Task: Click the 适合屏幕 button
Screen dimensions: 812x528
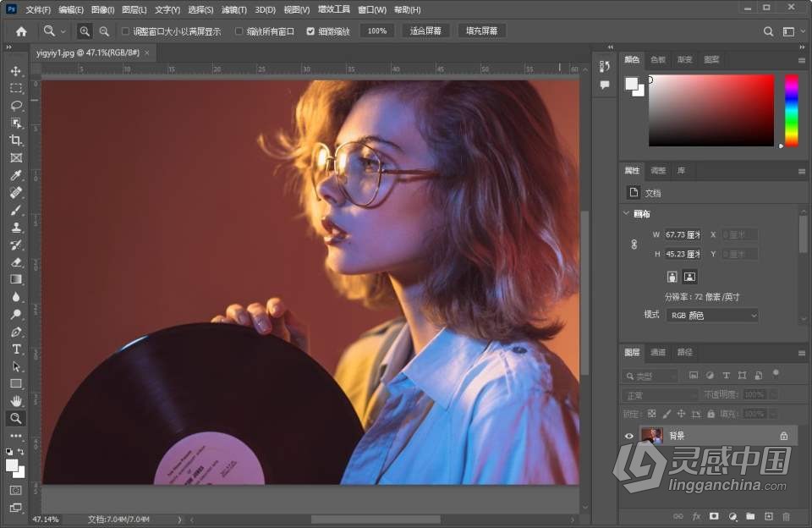Action: click(x=425, y=30)
